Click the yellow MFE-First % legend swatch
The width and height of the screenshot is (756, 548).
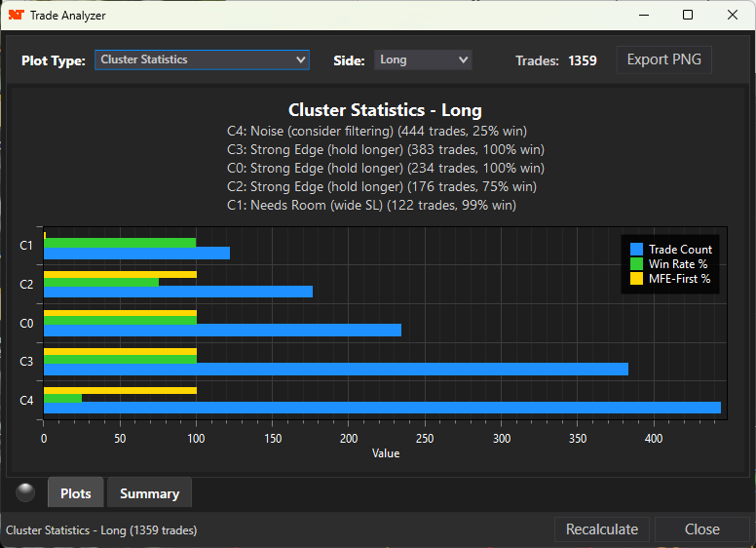pos(637,279)
